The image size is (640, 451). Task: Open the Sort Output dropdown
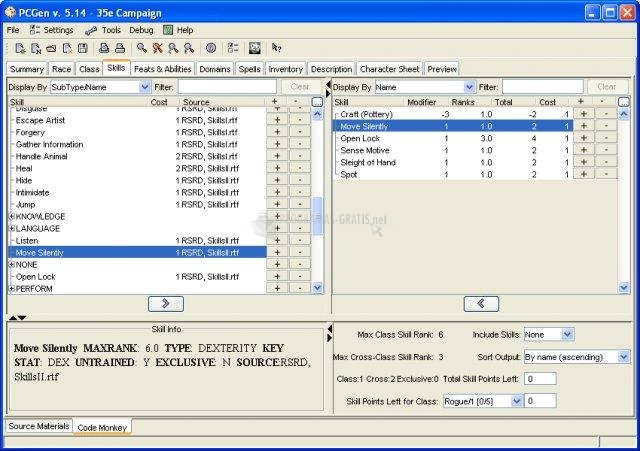pyautogui.click(x=624, y=357)
